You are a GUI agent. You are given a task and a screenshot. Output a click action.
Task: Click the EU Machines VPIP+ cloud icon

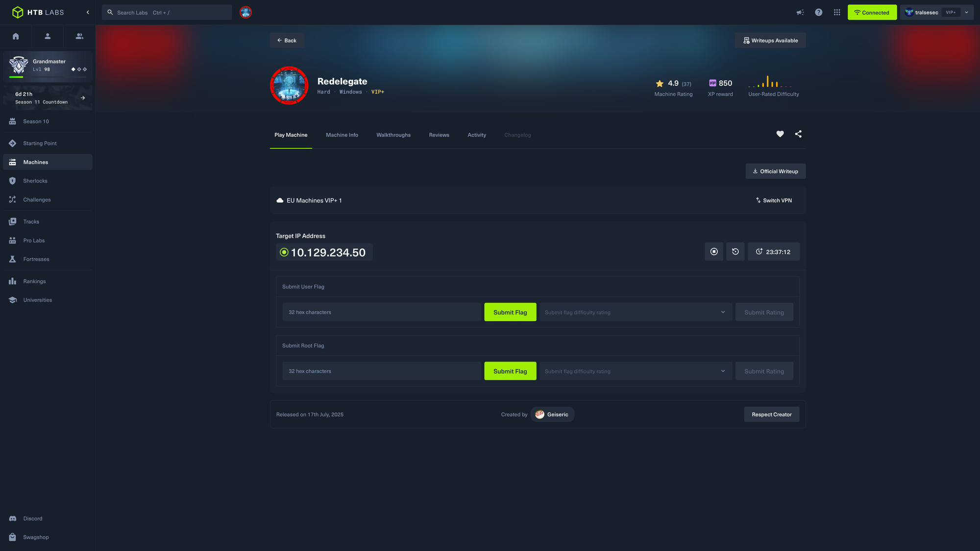[280, 200]
